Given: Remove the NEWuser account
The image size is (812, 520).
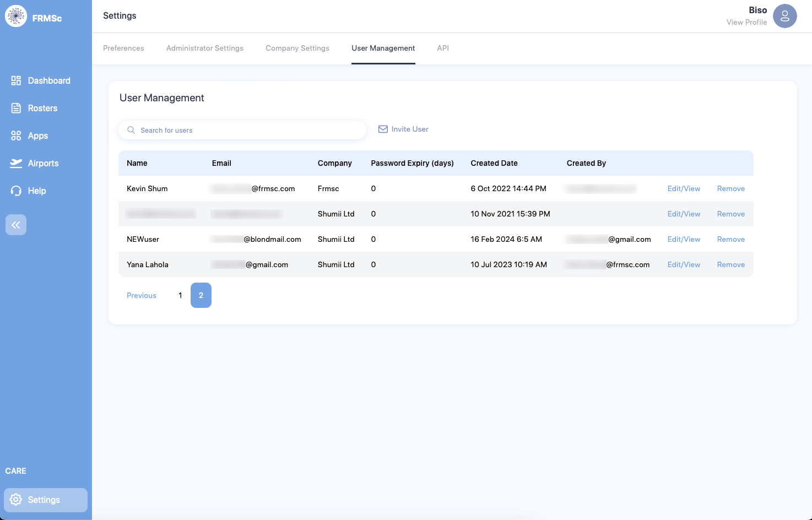Looking at the screenshot, I should pyautogui.click(x=731, y=239).
